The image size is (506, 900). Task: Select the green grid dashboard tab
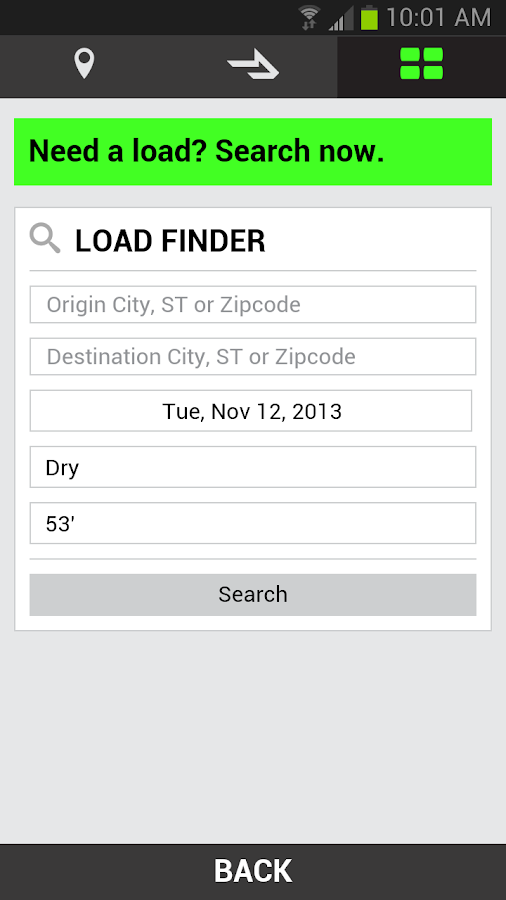[x=422, y=64]
